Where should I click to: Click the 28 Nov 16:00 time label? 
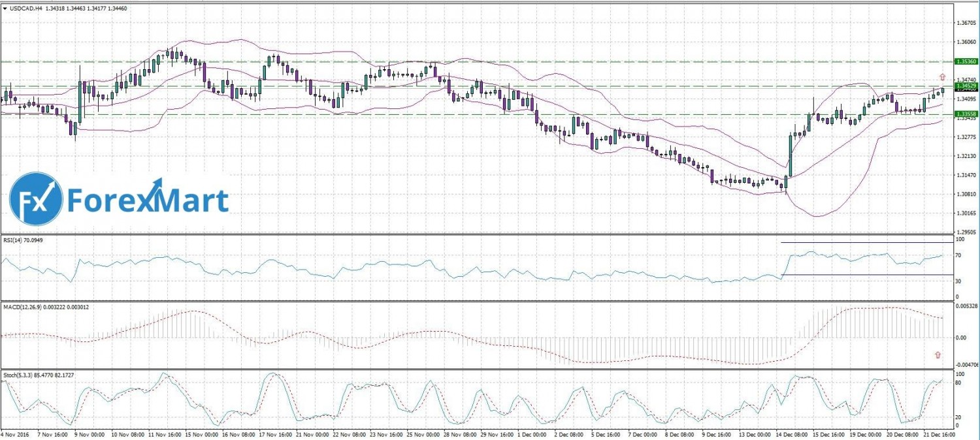tap(460, 433)
